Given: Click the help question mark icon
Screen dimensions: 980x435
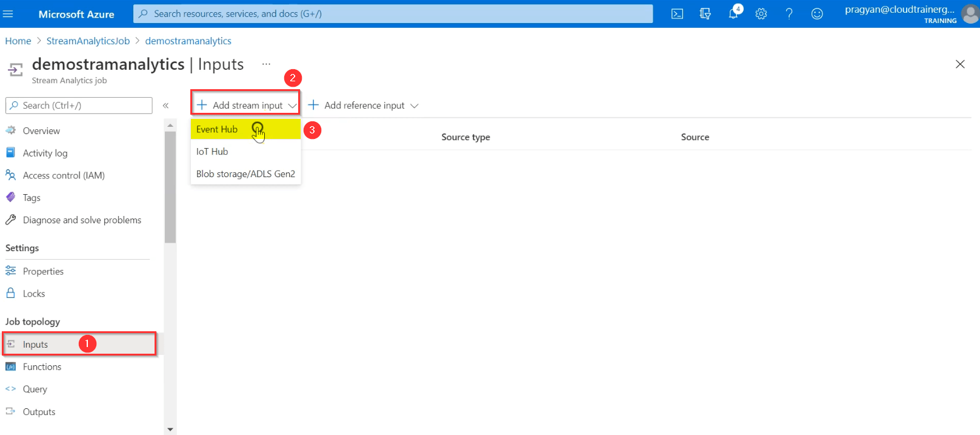Looking at the screenshot, I should tap(789, 14).
